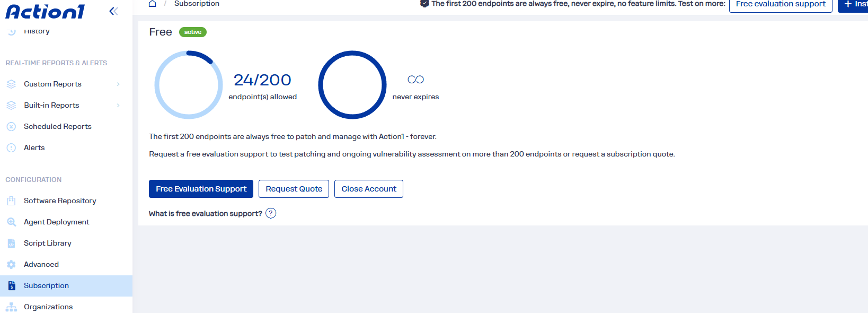Image resolution: width=868 pixels, height=313 pixels.
Task: Open the help question mark icon
Action: tap(271, 213)
